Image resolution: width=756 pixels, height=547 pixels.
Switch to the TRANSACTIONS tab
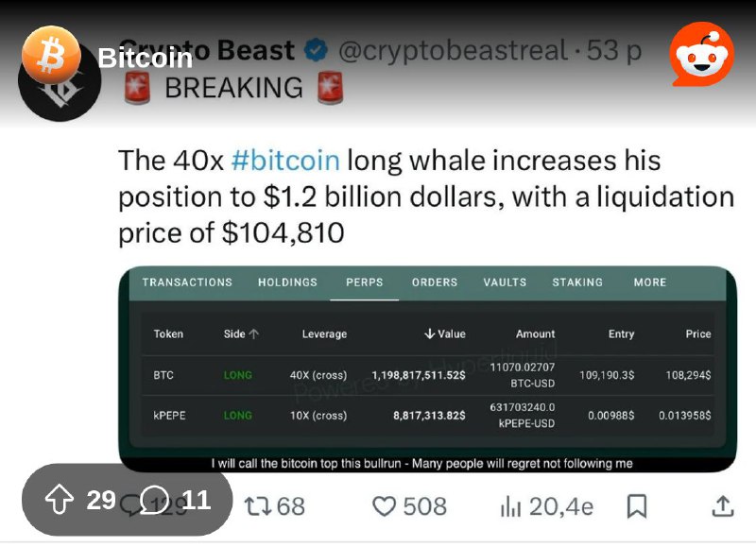(x=187, y=282)
